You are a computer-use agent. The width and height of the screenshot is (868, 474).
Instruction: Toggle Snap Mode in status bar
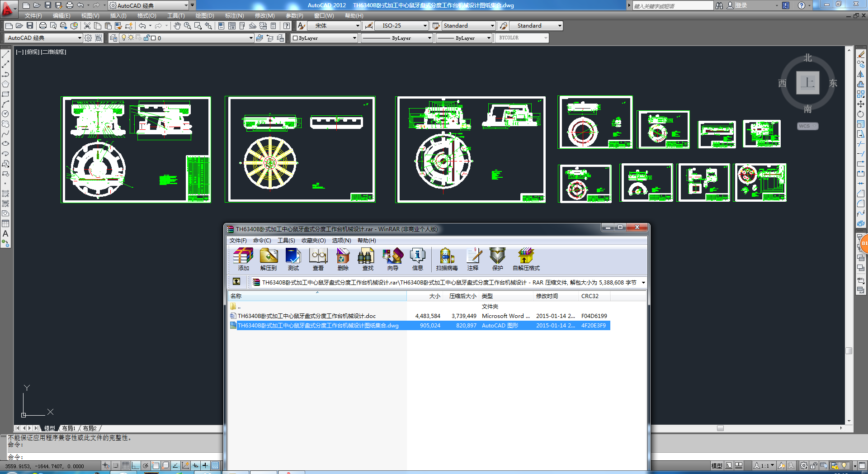click(x=116, y=465)
